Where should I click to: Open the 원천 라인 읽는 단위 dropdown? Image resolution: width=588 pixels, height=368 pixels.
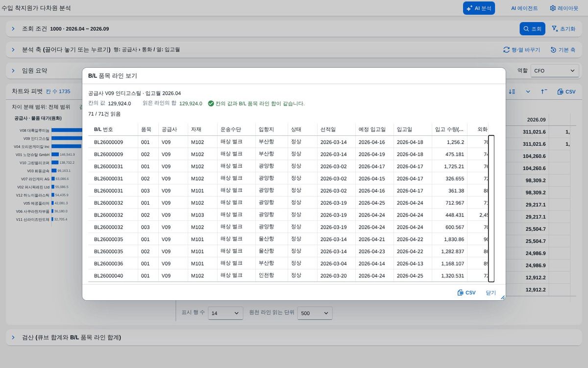pyautogui.click(x=315, y=313)
